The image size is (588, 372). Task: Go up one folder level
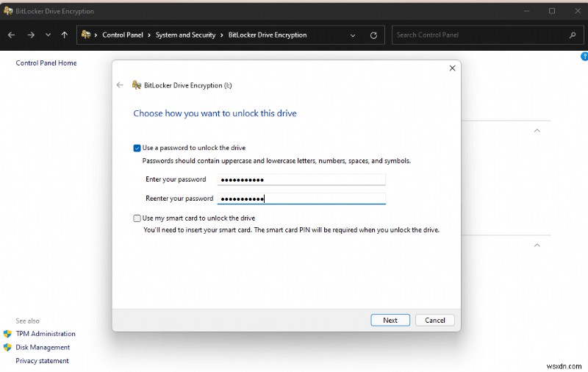coord(65,35)
